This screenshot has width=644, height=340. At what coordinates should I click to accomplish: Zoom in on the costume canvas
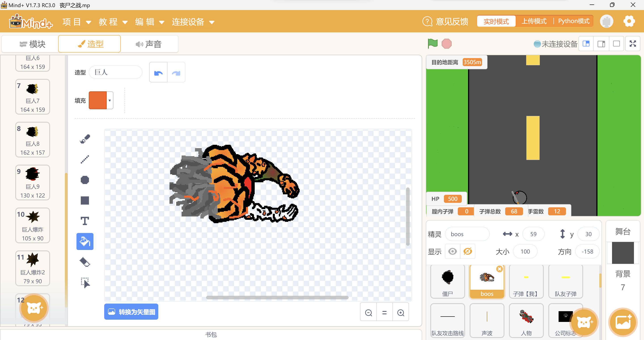tap(401, 312)
